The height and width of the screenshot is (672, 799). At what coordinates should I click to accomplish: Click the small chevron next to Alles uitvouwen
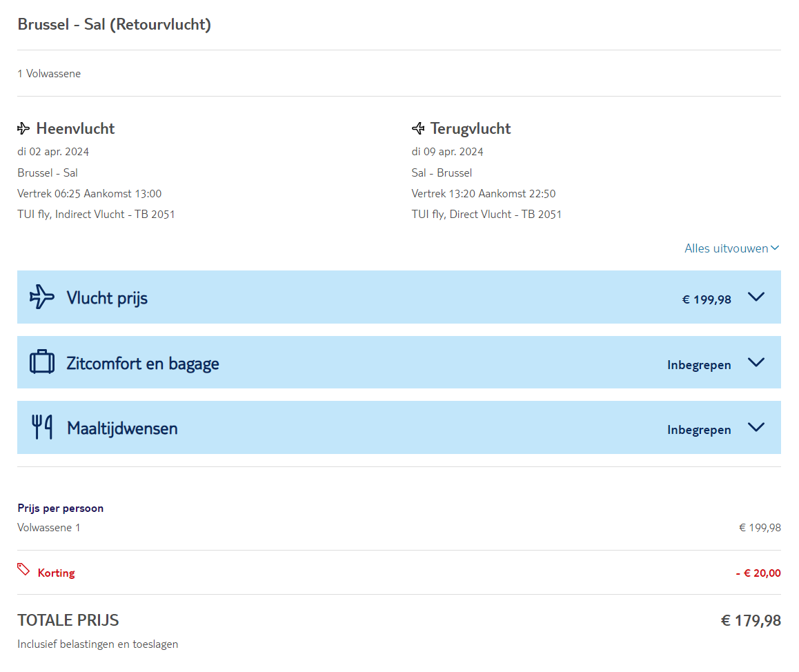coord(775,248)
